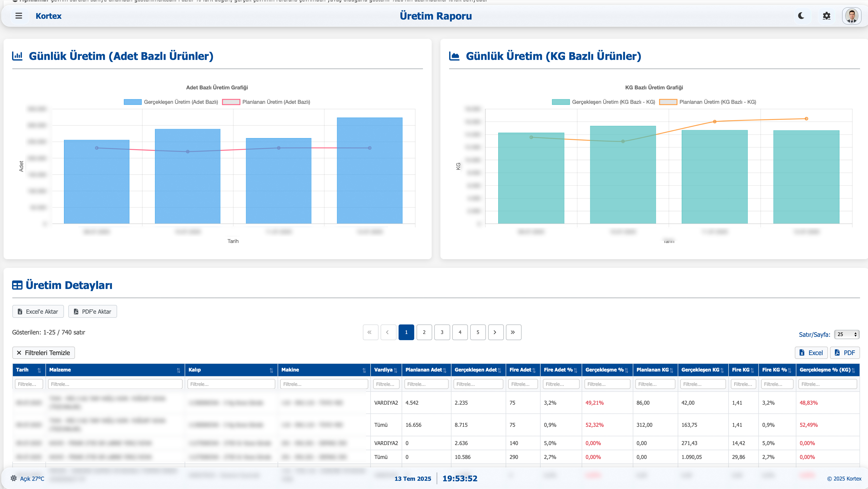868x489 pixels.
Task: Click the user profile avatar
Action: point(852,16)
